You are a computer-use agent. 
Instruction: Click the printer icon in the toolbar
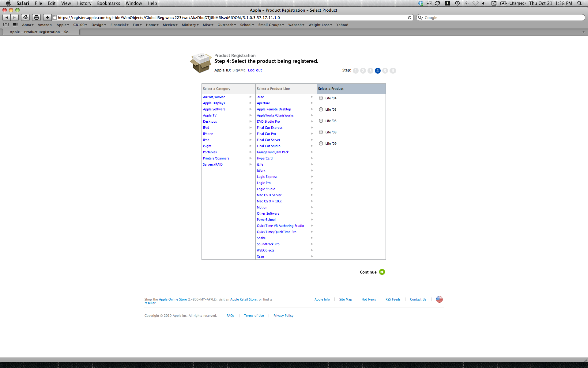click(36, 17)
